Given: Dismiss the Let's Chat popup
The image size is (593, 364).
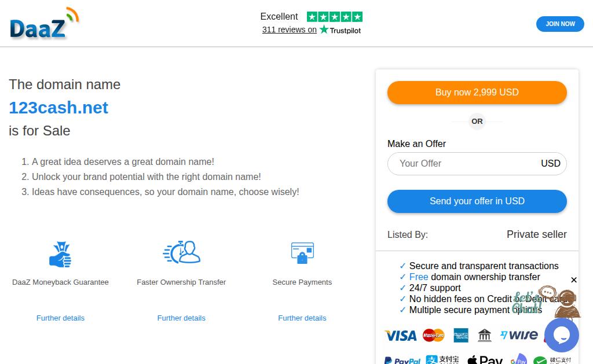Looking at the screenshot, I should [574, 280].
